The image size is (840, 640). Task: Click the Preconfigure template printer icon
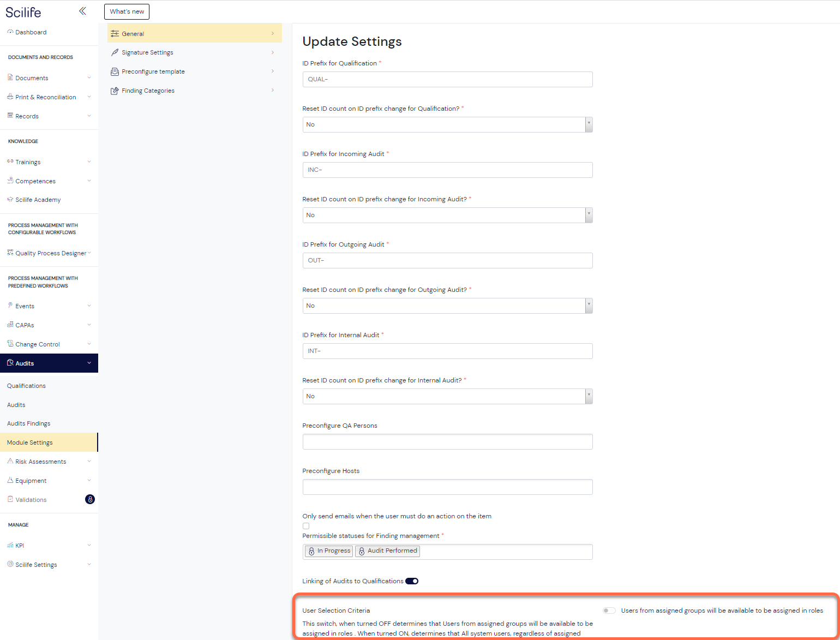115,71
